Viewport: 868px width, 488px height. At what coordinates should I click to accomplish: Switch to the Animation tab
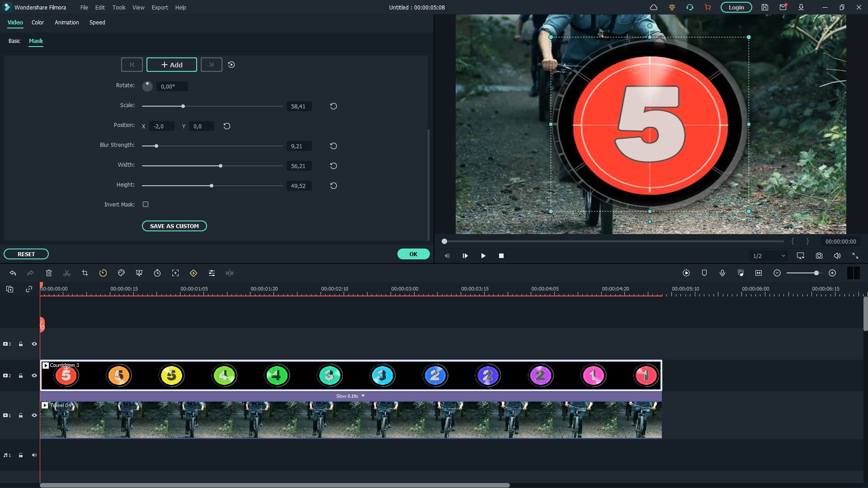(66, 22)
